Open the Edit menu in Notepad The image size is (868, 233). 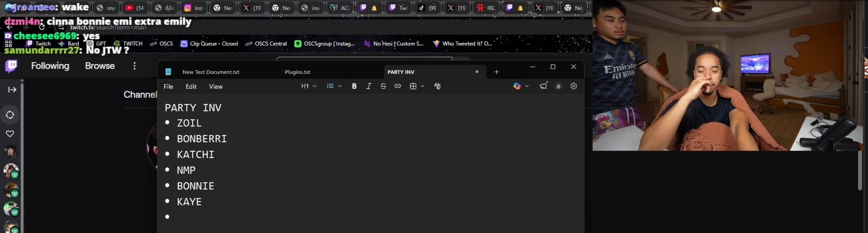pyautogui.click(x=191, y=87)
